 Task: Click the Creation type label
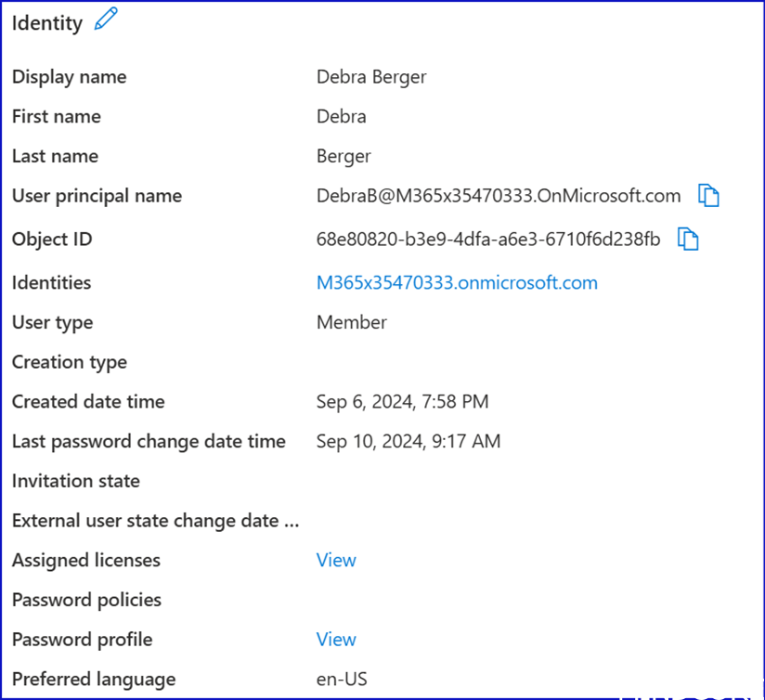(x=70, y=362)
